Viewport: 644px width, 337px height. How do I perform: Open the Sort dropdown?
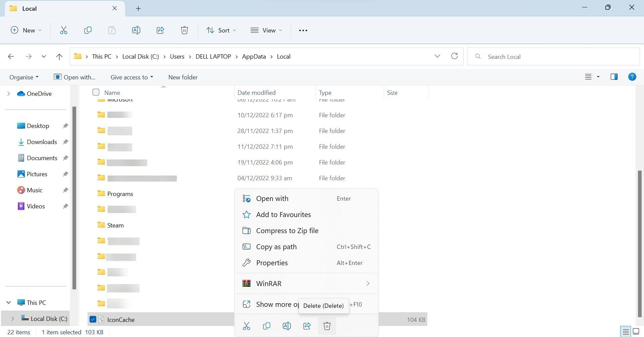pyautogui.click(x=221, y=30)
